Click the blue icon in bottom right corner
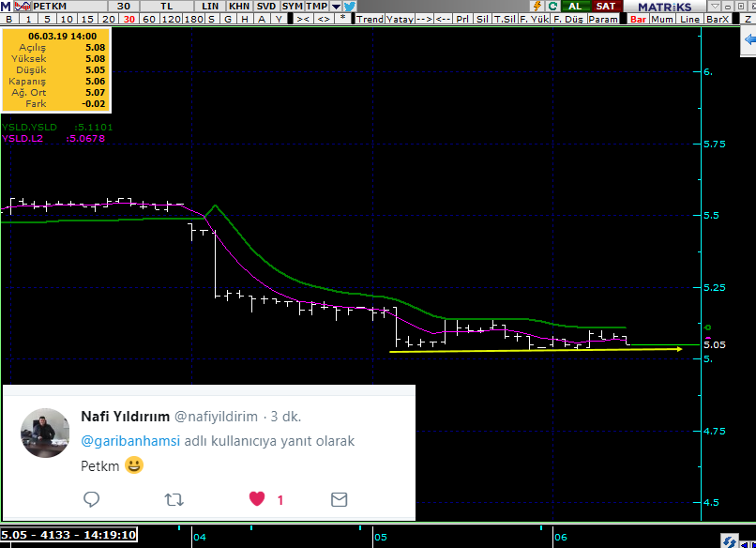This screenshot has height=548, width=756. (x=730, y=541)
